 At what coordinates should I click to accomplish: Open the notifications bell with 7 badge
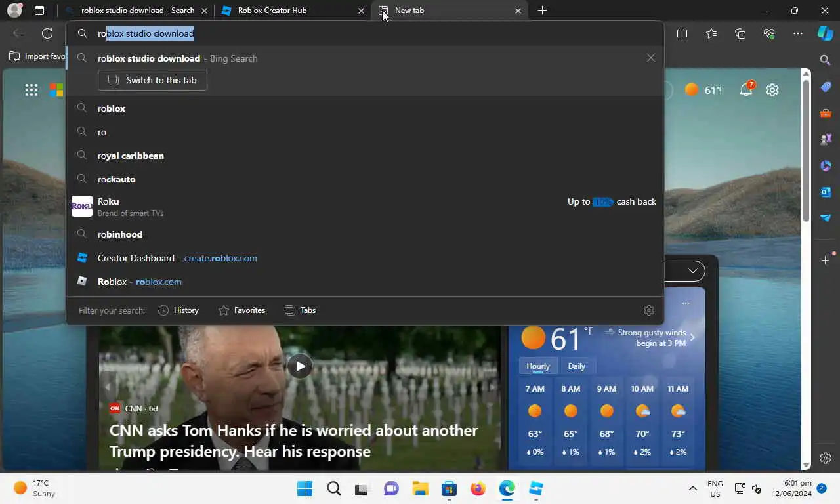tap(747, 89)
